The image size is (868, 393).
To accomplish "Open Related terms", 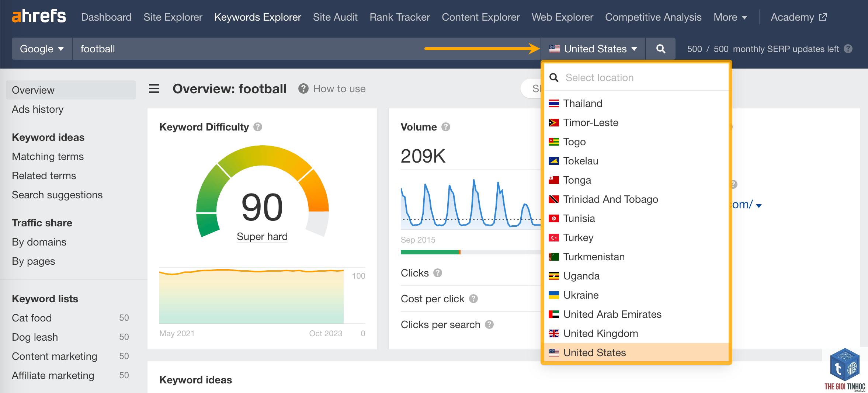I will pyautogui.click(x=44, y=175).
